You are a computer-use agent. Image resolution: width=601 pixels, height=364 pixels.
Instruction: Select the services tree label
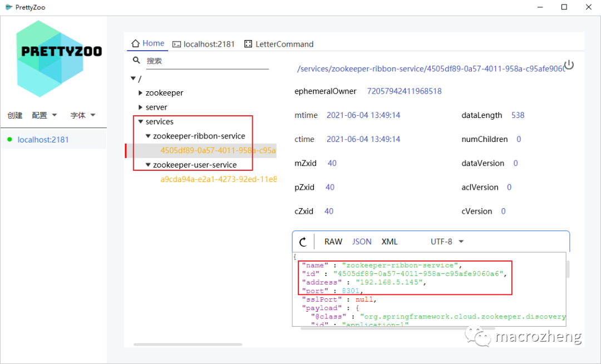pos(160,121)
